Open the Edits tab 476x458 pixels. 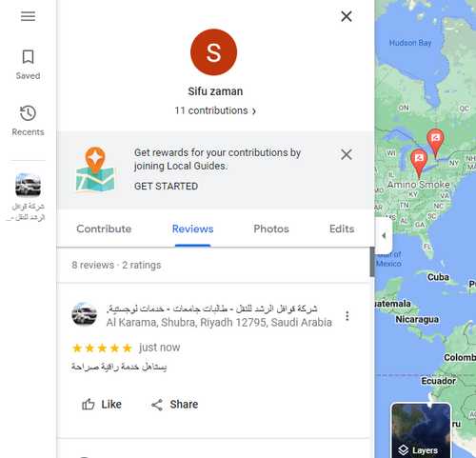coord(342,229)
